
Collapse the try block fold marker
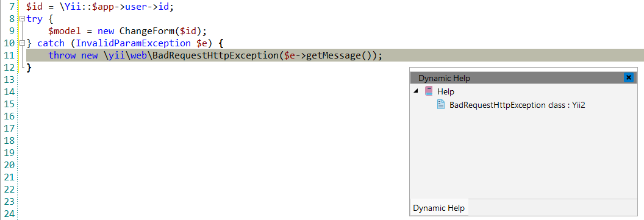(22, 18)
